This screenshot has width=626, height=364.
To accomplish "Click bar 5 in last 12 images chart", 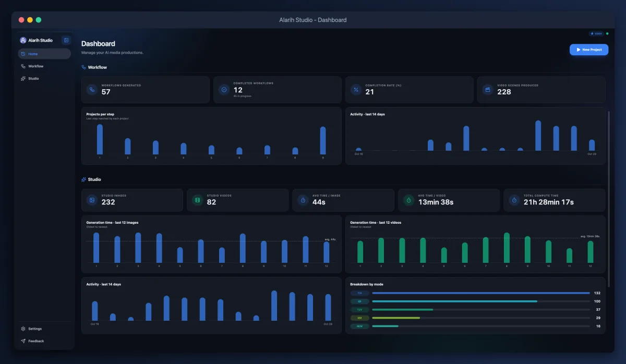I will click(x=180, y=255).
